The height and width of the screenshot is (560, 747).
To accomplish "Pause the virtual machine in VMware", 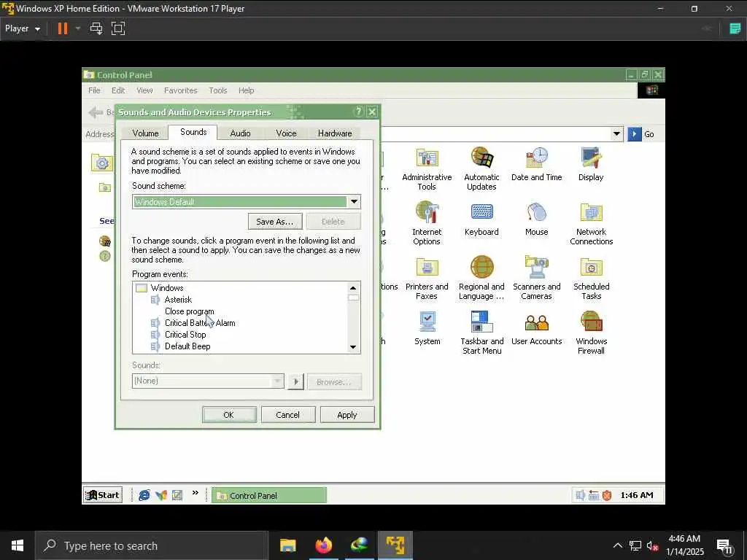I will tap(63, 28).
